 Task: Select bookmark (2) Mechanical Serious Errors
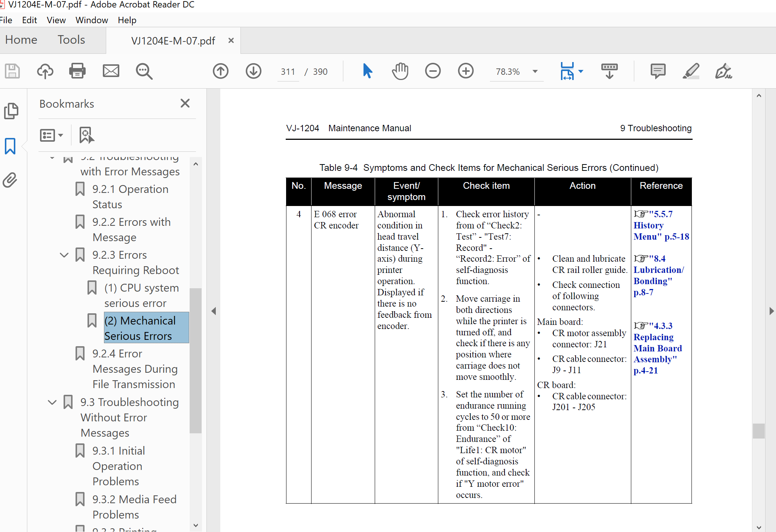[x=146, y=328]
